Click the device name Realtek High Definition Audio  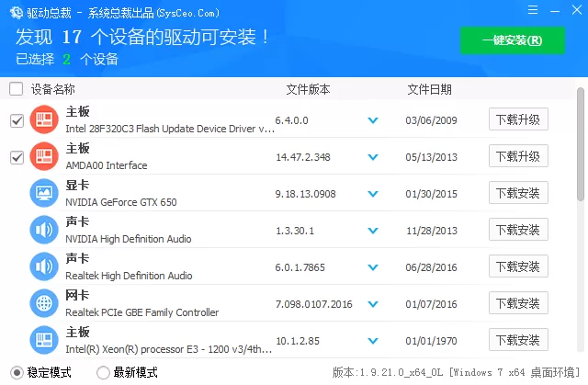click(129, 276)
